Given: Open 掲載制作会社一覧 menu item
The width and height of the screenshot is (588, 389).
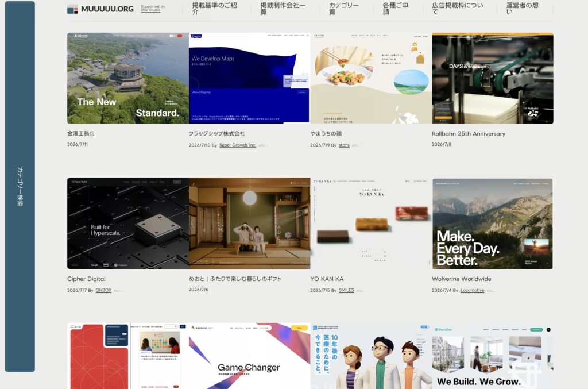Looking at the screenshot, I should (x=283, y=9).
